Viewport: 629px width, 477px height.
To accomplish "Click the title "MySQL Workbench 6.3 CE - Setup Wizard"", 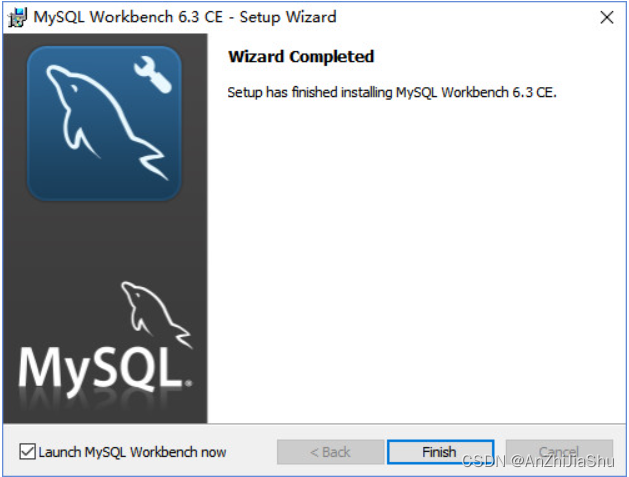I will (x=185, y=17).
